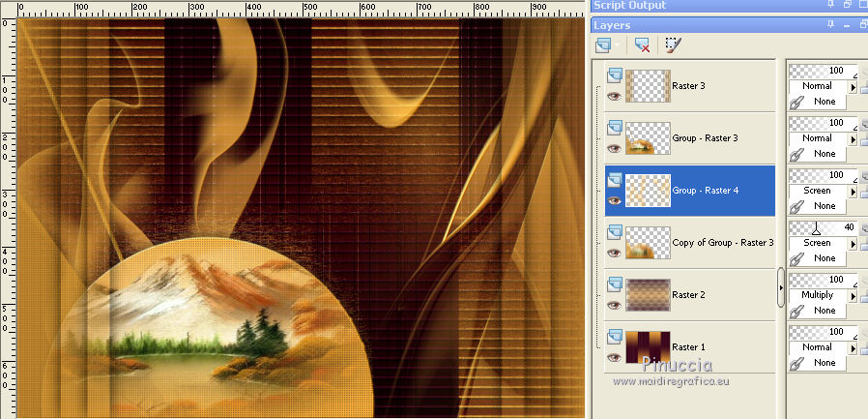This screenshot has height=419, width=868.
Task: Toggle layer link icon for Raster 3
Action: (x=796, y=102)
